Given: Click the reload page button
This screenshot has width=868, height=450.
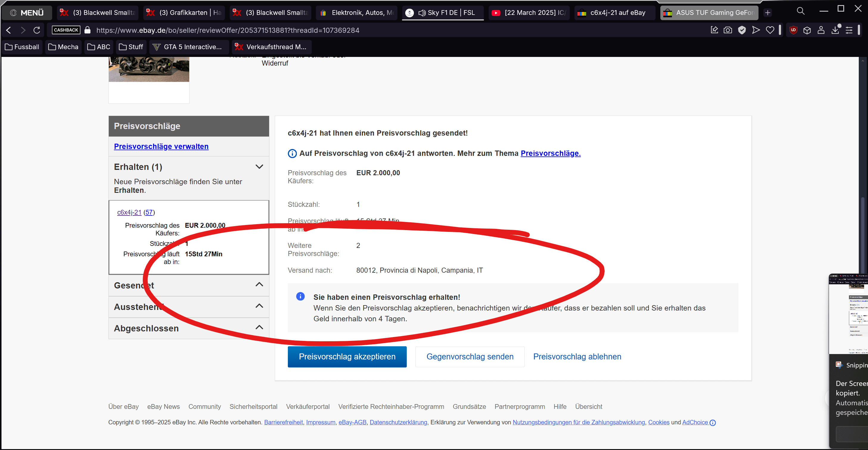Looking at the screenshot, I should click(37, 30).
